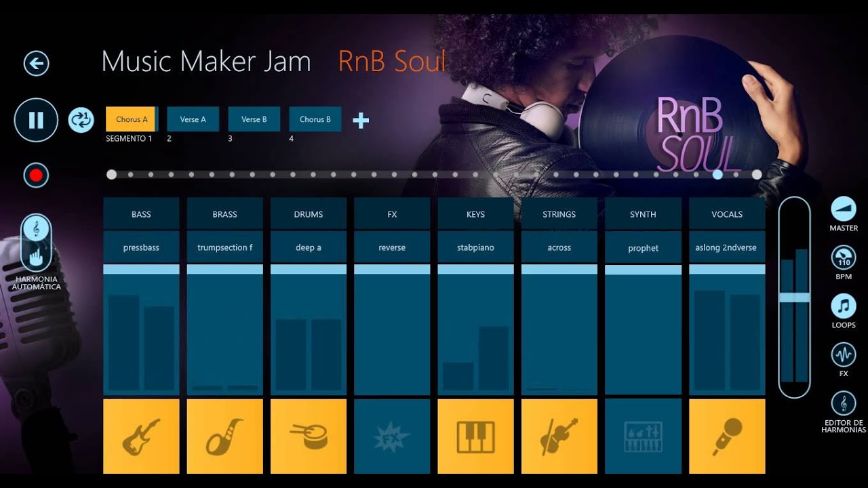Open the STRINGS instrument selector

pos(559,213)
